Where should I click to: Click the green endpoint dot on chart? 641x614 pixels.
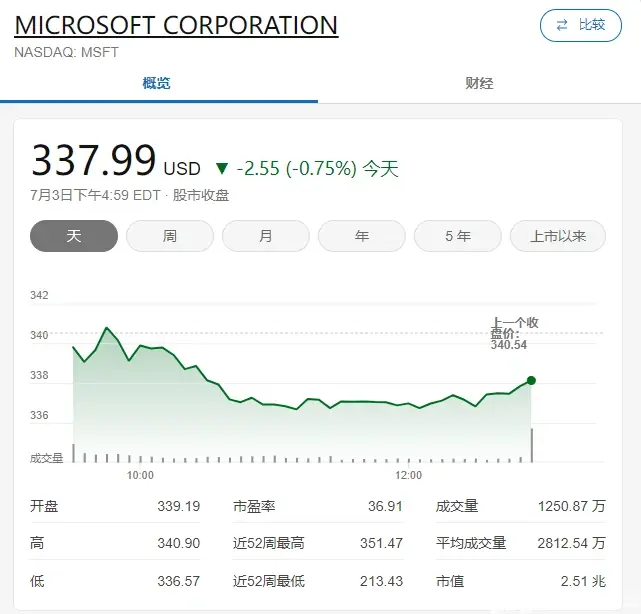coord(531,380)
